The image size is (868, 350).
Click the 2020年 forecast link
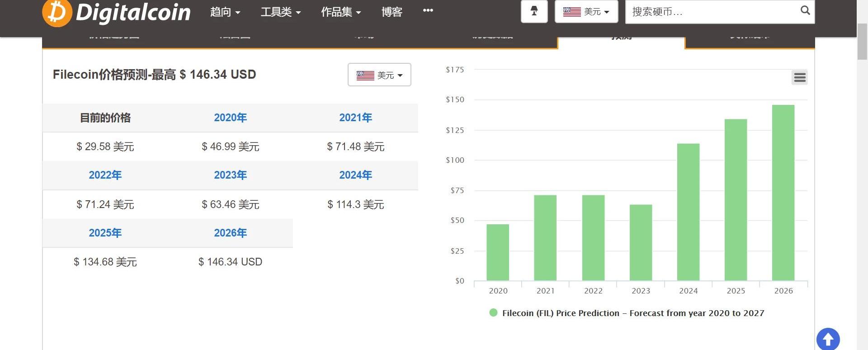(230, 118)
